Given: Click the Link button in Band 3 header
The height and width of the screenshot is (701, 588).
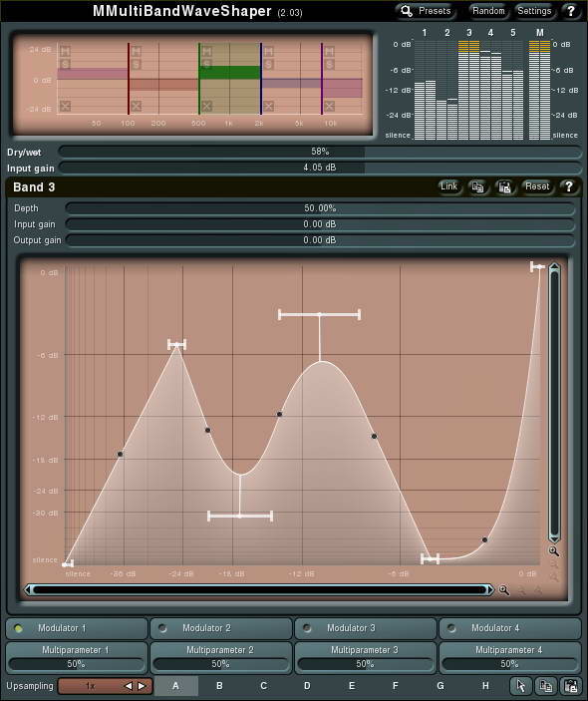Looking at the screenshot, I should click(x=448, y=186).
